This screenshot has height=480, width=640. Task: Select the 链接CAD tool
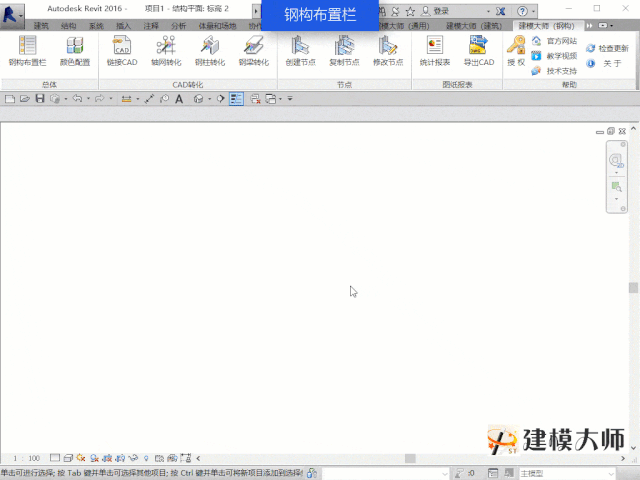pyautogui.click(x=122, y=51)
